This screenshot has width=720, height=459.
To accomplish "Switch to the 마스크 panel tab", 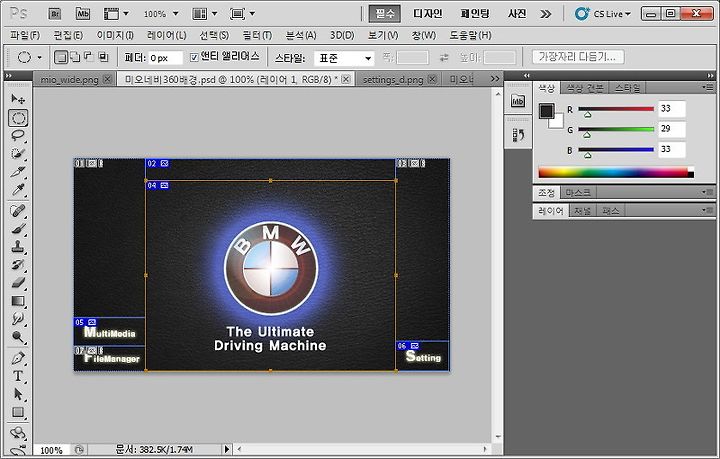I will pos(578,192).
